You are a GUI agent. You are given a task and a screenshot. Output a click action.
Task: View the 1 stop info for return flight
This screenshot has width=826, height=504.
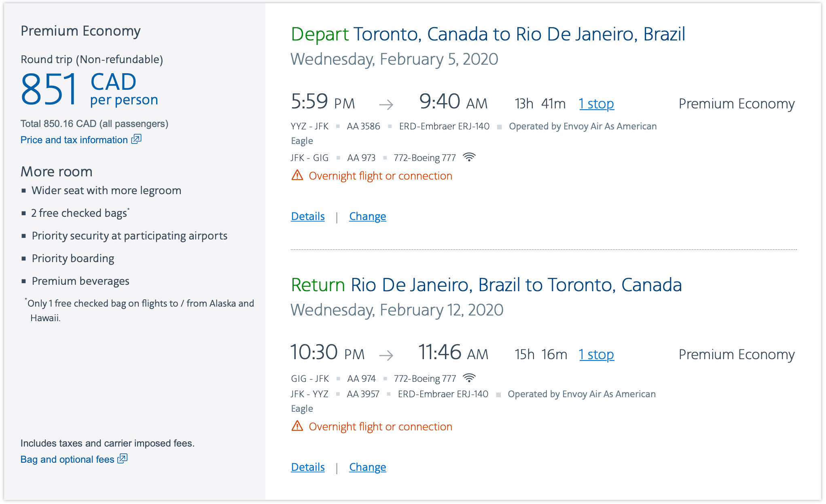pos(597,355)
